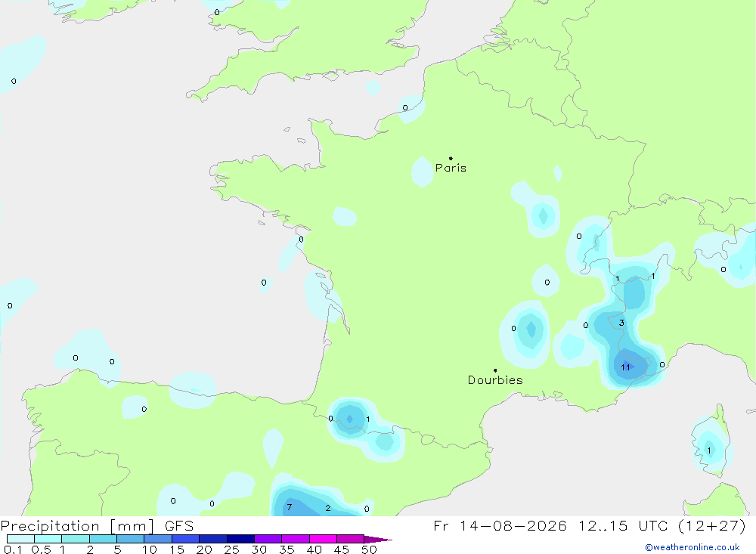Click the Paris city label
The width and height of the screenshot is (756, 554).
(x=451, y=168)
